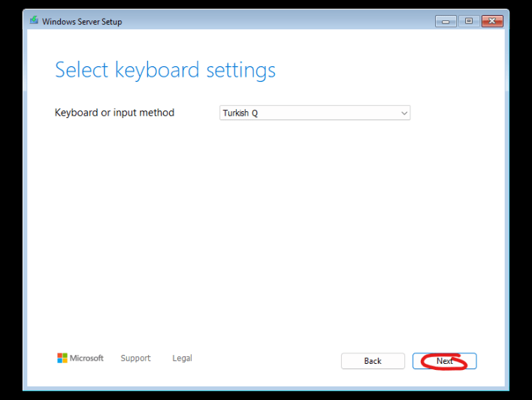Click the 'Windows Server Setup' title text

(82, 22)
